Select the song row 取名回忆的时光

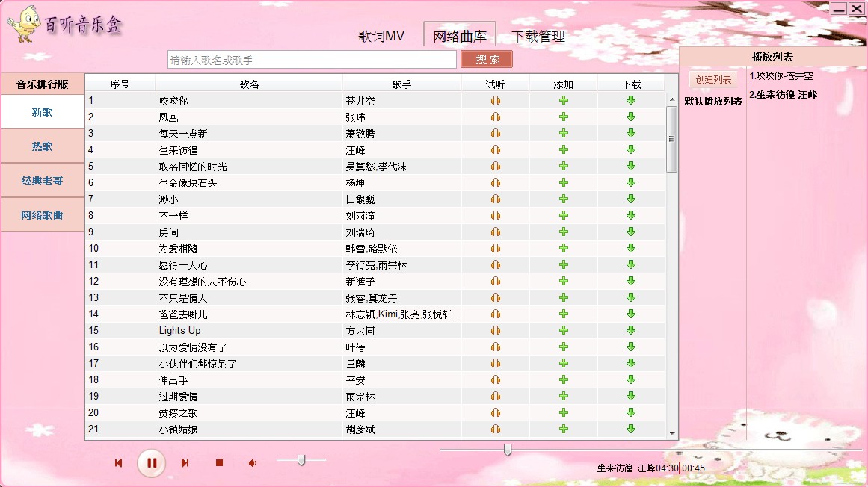click(x=375, y=167)
